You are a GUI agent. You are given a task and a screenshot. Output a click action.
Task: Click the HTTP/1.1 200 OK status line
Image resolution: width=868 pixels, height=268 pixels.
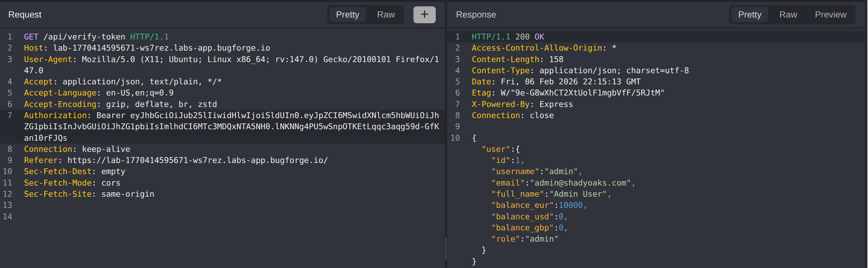507,37
